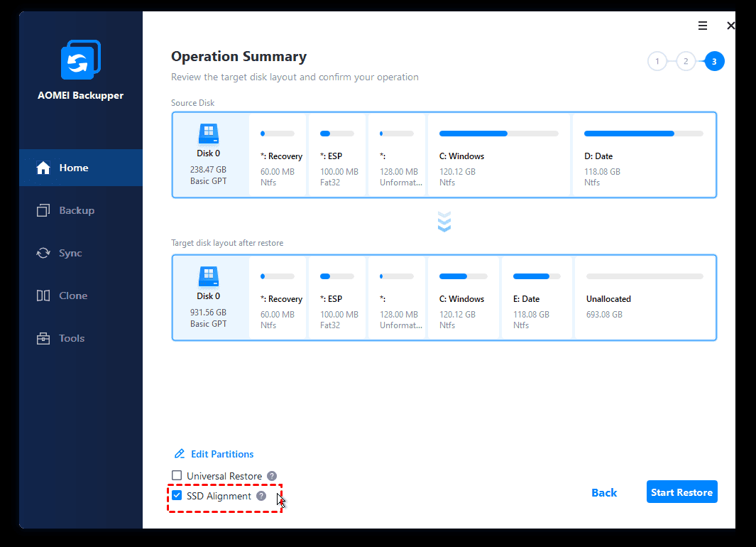Select the Unallocated 693.08 GB target partition
Screen dimensions: 756x547
click(645, 297)
